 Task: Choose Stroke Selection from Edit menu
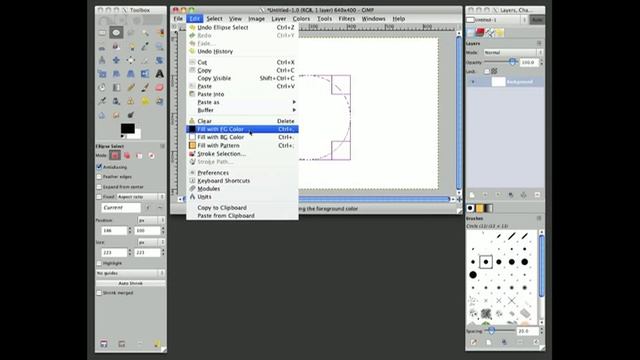(242, 154)
